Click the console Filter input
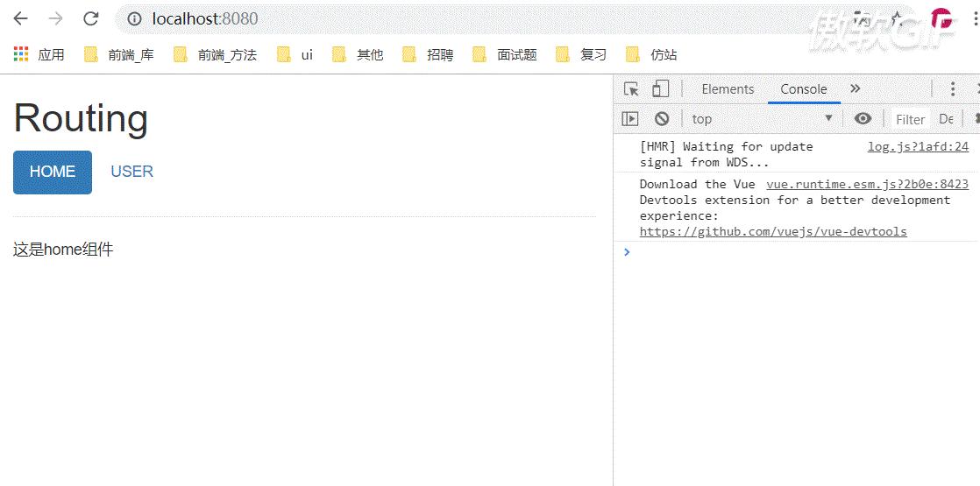 pyautogui.click(x=910, y=119)
